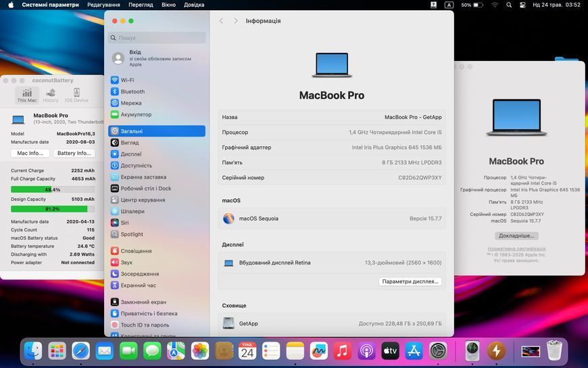Screen dimensions: 588x368
Task: Click the 91.2% capacity progress bar
Action: coord(53,209)
